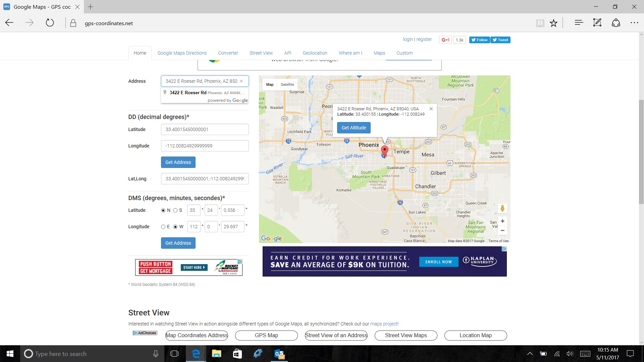Click the Twitter Follow button
The width and height of the screenshot is (644, 362).
click(479, 40)
